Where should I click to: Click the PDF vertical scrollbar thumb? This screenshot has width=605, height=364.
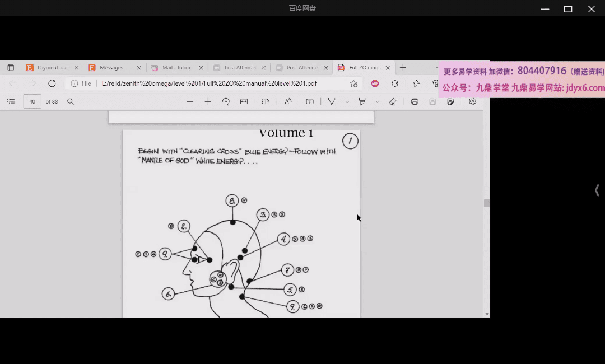point(487,203)
